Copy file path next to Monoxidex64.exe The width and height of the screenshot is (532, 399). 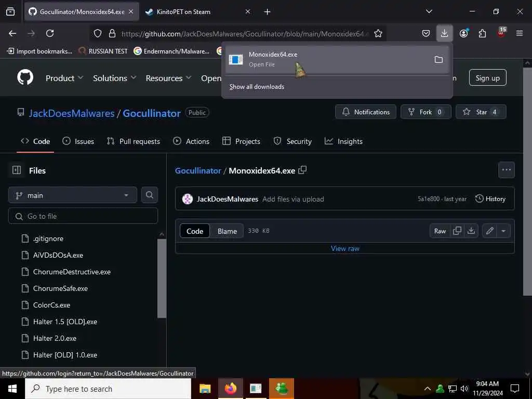pyautogui.click(x=302, y=170)
